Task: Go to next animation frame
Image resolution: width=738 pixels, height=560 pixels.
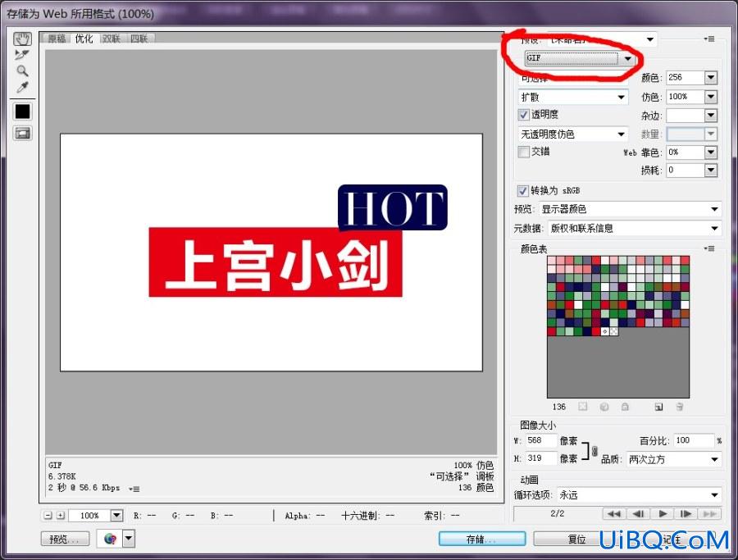Action: click(686, 514)
